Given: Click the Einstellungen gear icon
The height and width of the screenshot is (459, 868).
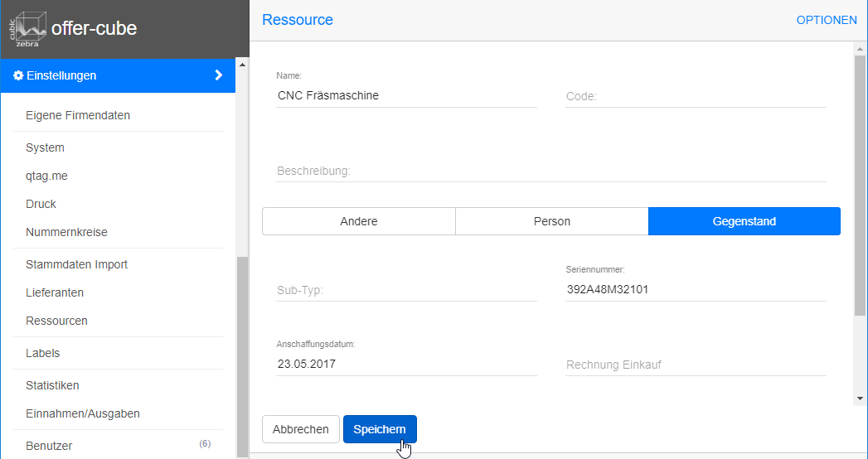Looking at the screenshot, I should pyautogui.click(x=18, y=75).
